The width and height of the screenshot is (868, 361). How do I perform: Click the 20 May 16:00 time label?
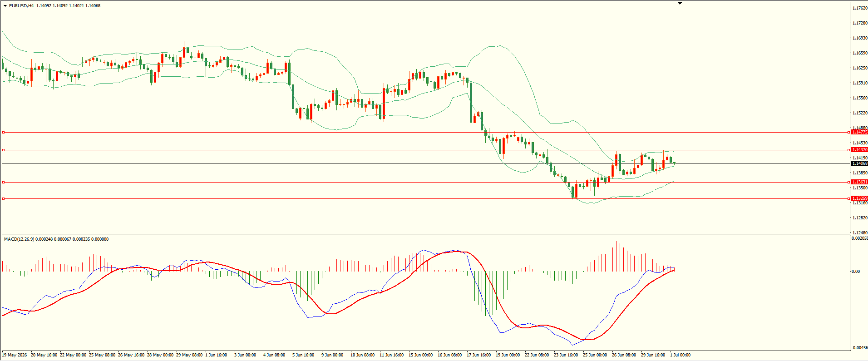pyautogui.click(x=44, y=355)
